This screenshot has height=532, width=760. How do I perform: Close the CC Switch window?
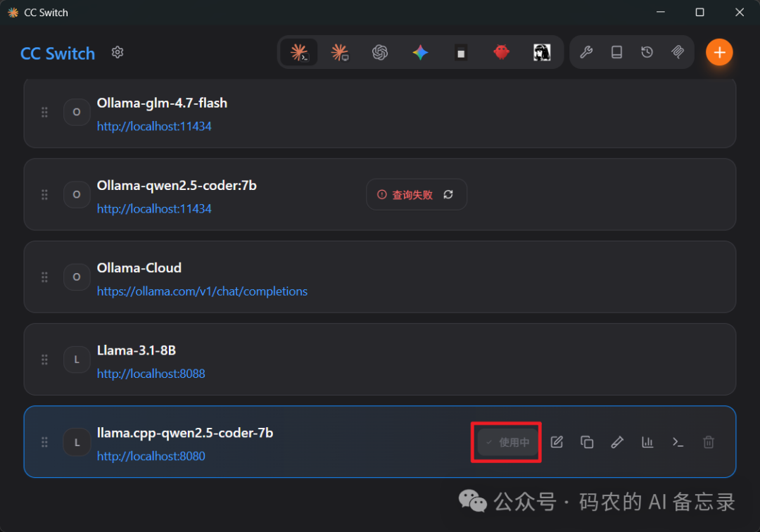click(x=739, y=12)
